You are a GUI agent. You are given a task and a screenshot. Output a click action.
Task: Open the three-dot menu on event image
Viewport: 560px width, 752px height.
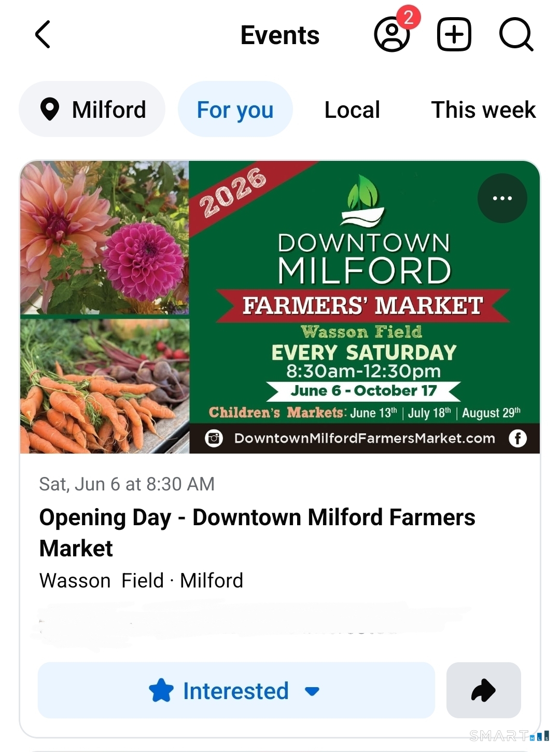click(502, 198)
